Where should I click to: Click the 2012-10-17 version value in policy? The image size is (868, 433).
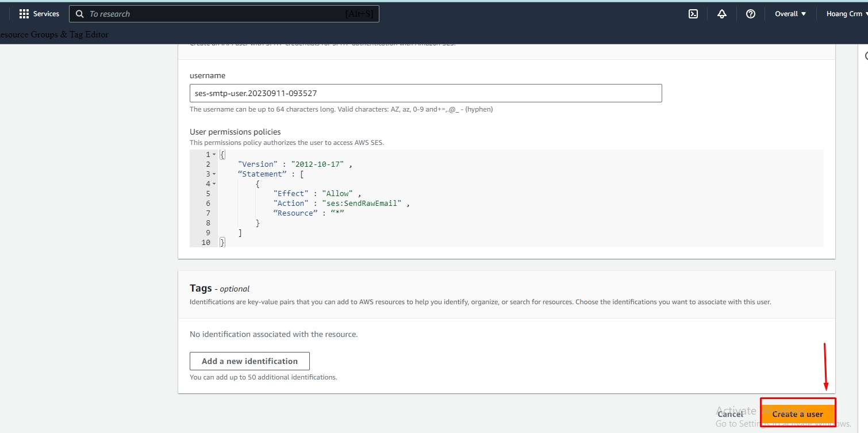pos(317,164)
